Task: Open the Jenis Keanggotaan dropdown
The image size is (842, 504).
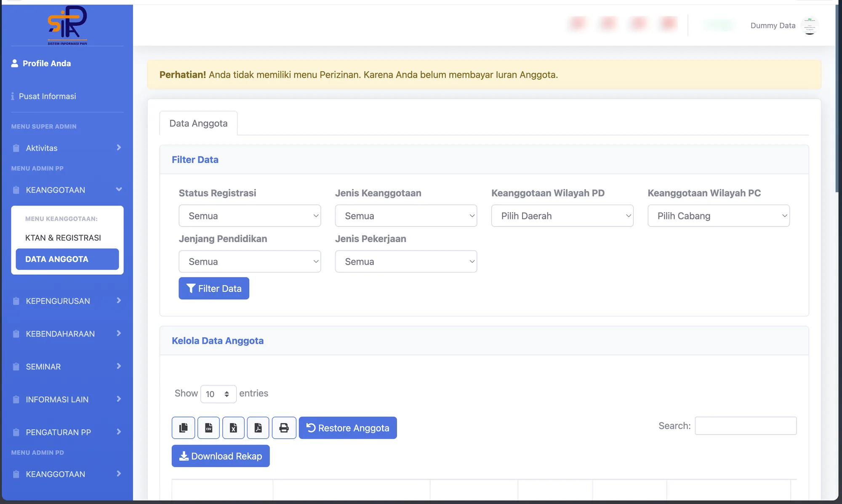Action: point(406,216)
